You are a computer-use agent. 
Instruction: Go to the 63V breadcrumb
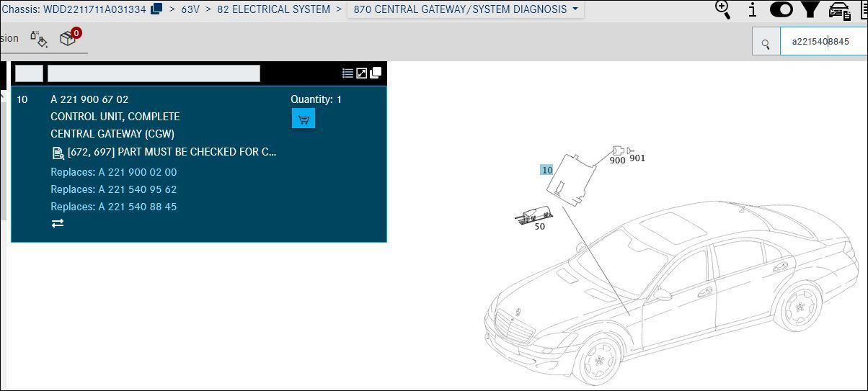click(190, 9)
